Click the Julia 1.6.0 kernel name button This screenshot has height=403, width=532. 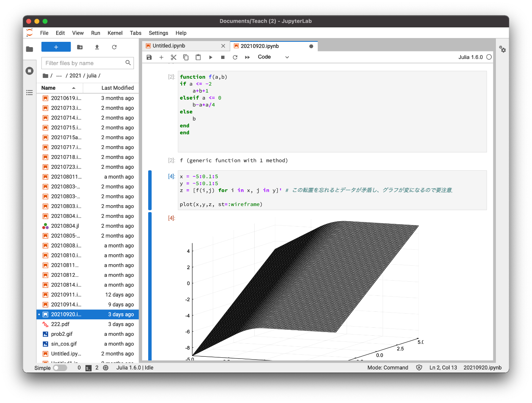pos(470,57)
